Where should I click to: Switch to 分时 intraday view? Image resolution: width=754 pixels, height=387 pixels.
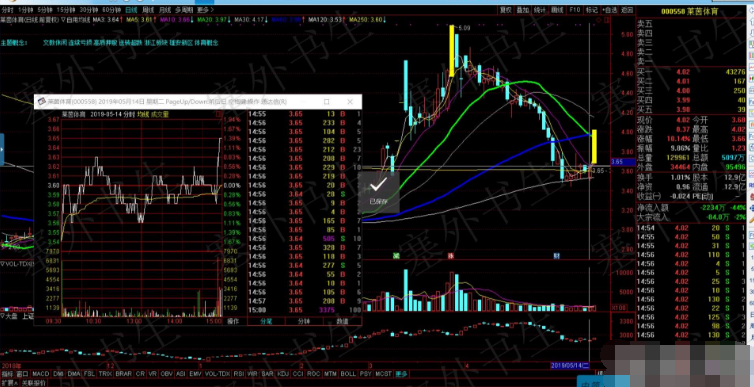tap(7, 10)
